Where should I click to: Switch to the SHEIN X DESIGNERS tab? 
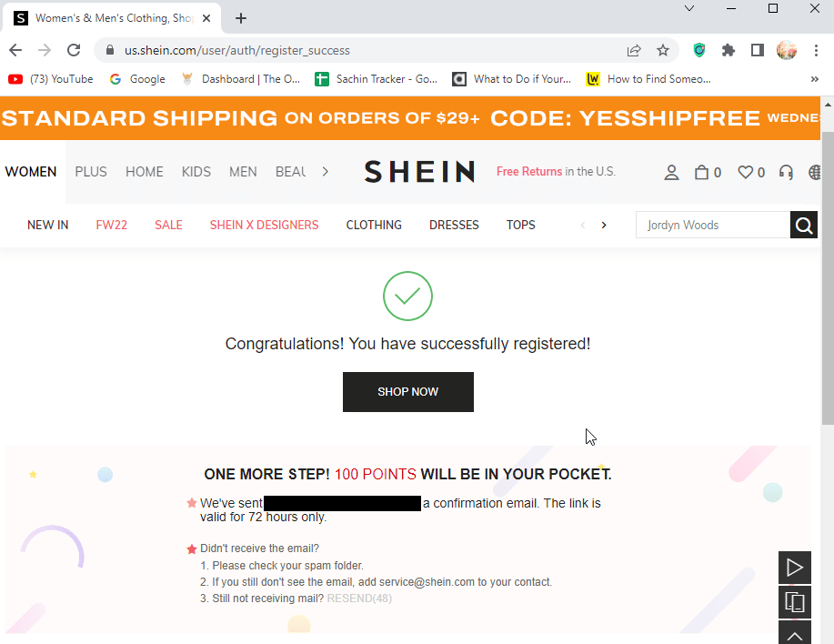tap(264, 225)
